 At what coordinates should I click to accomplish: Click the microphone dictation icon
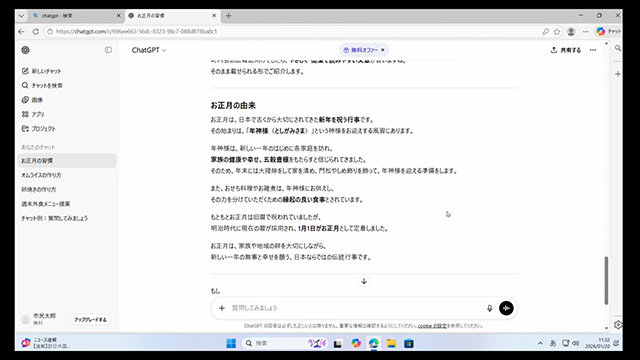[489, 308]
